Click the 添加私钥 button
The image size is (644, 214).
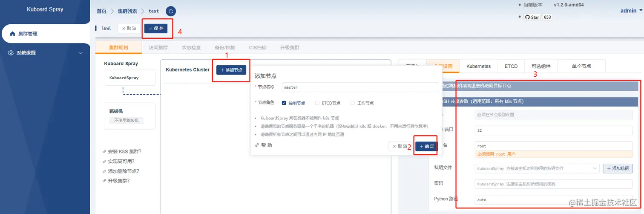[x=618, y=168]
